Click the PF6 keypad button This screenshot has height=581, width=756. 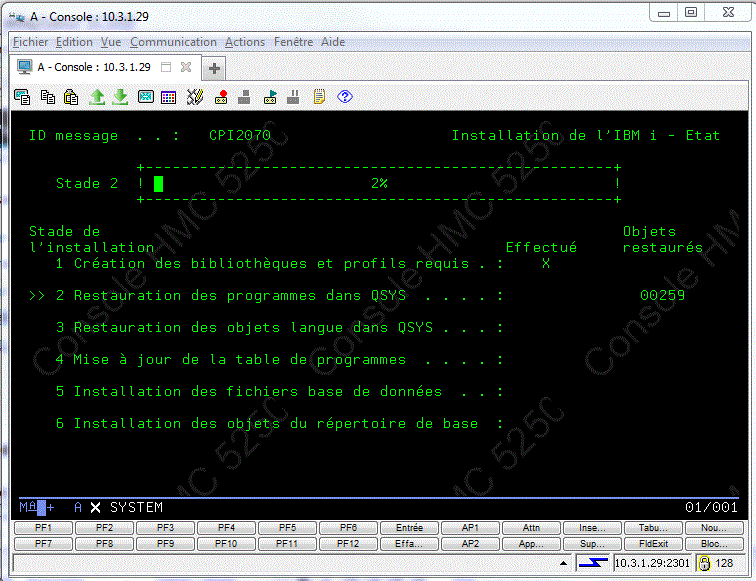click(348, 528)
